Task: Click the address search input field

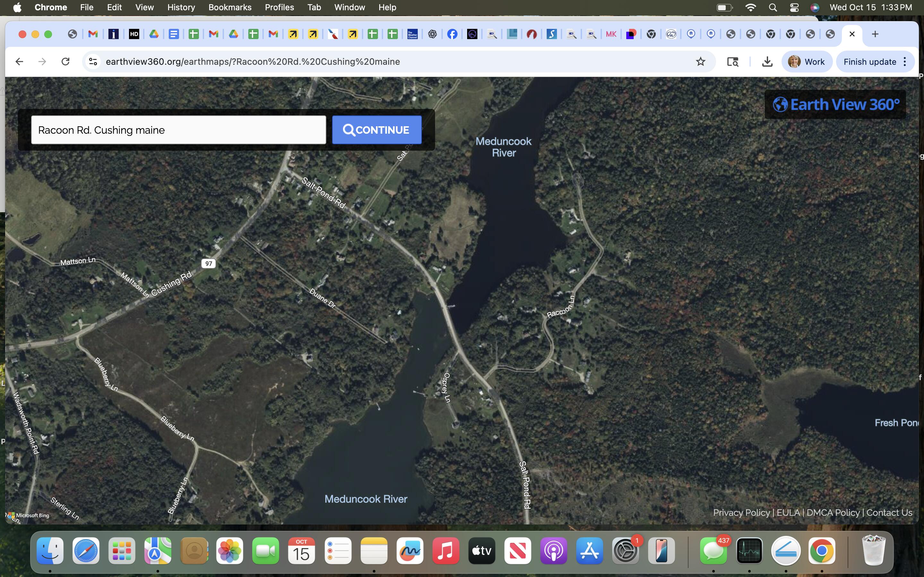Action: click(179, 130)
